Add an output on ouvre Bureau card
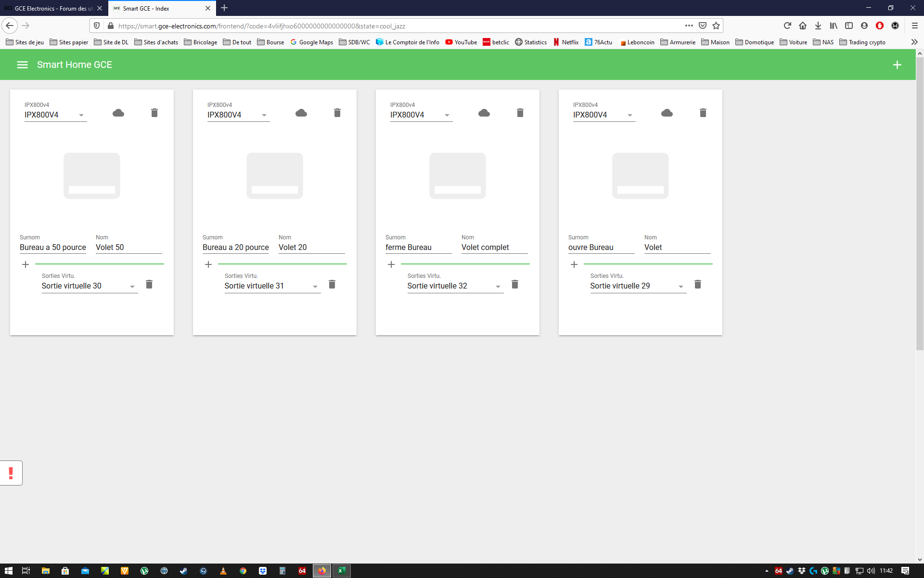This screenshot has width=924, height=578. (574, 264)
